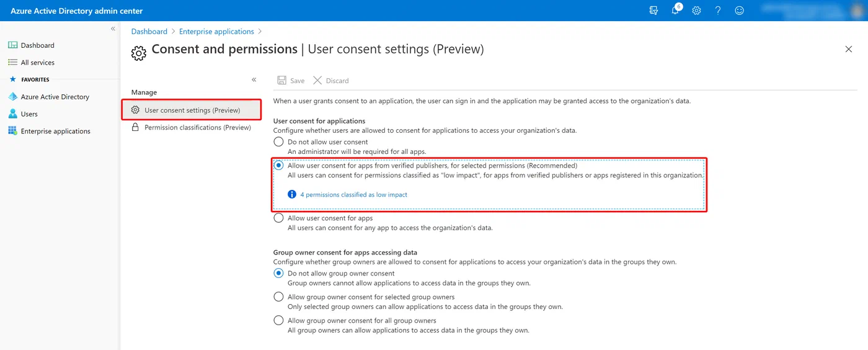Open User consent settings (Preview)

(x=191, y=110)
